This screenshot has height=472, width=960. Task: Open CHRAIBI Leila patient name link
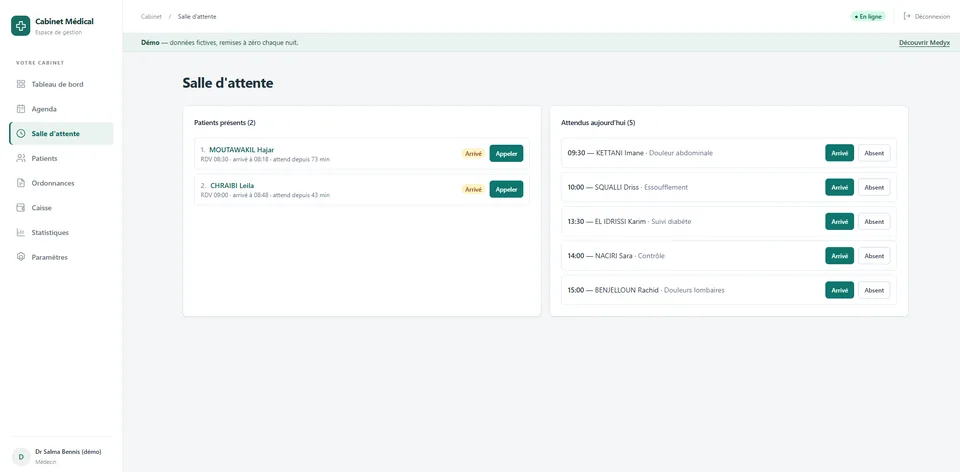coord(232,185)
